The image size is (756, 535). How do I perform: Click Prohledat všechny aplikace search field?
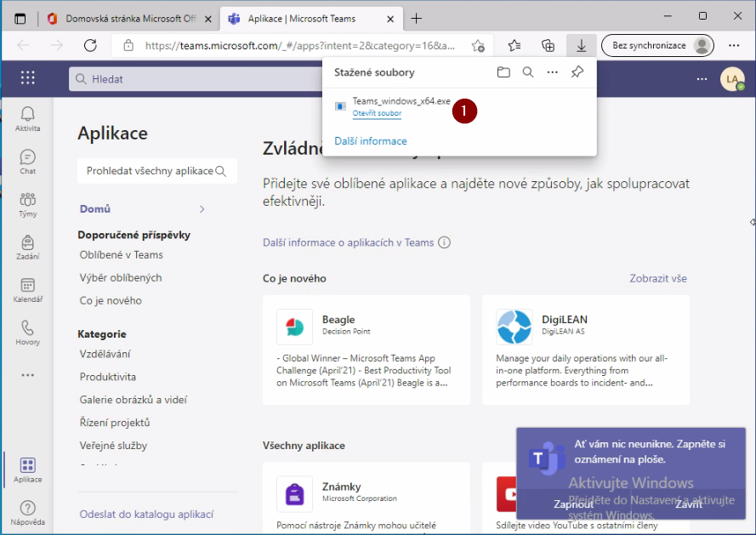click(157, 171)
